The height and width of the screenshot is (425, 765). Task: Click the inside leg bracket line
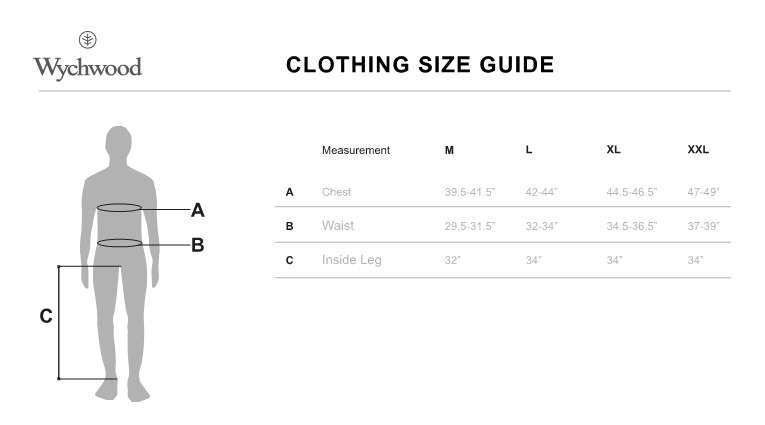(x=59, y=322)
